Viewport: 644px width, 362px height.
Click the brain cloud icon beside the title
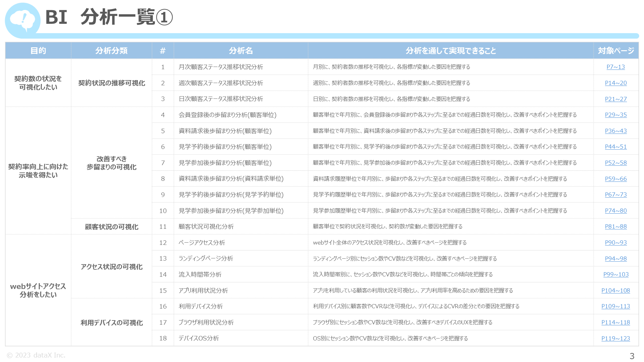(23, 20)
